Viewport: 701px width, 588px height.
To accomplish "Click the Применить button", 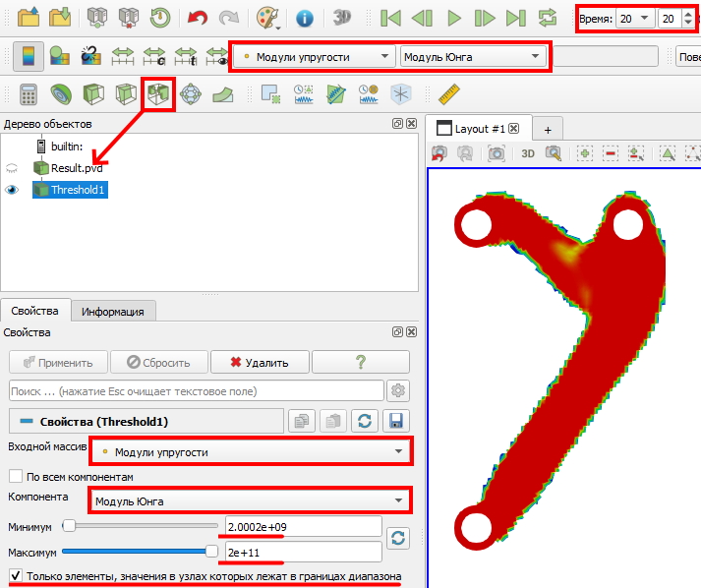I will coord(58,362).
